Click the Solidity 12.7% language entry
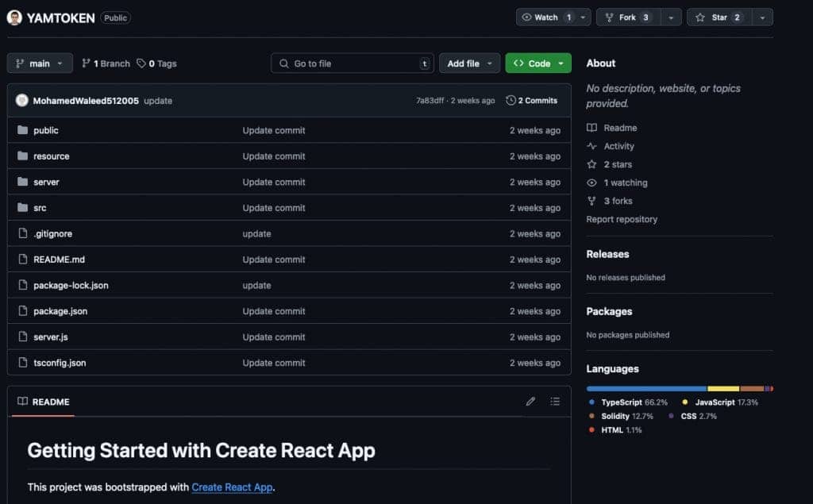 coord(621,417)
